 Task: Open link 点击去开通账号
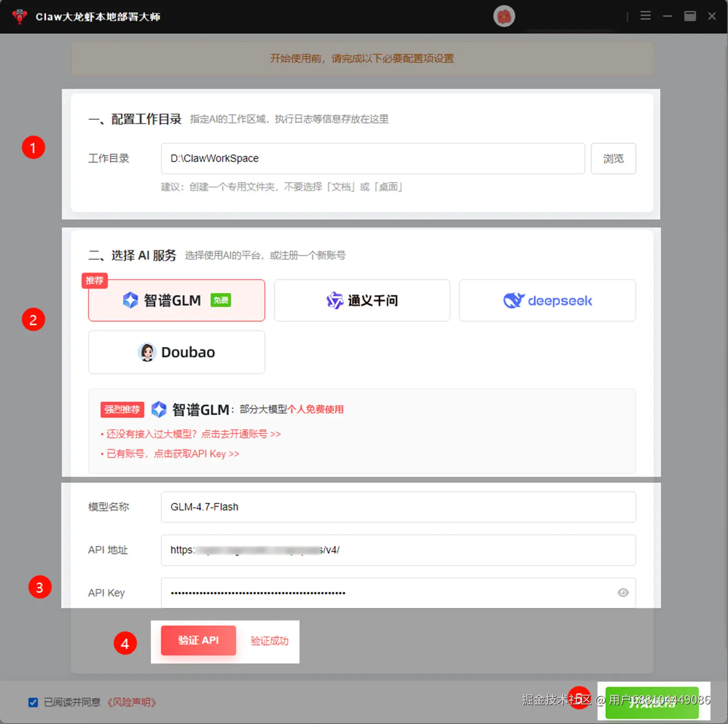tap(241, 434)
